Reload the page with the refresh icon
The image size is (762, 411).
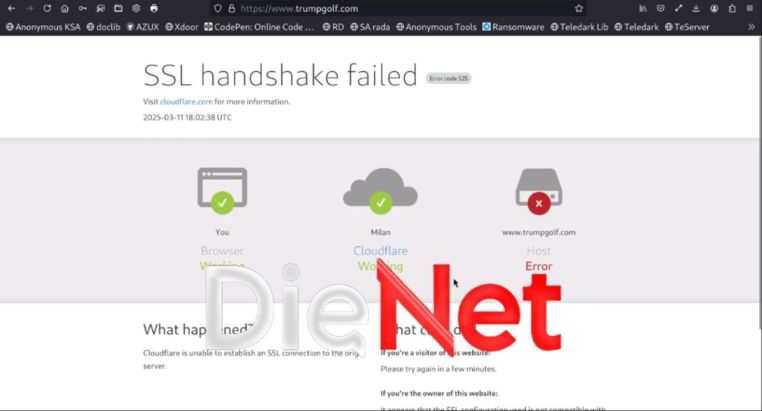tap(47, 8)
